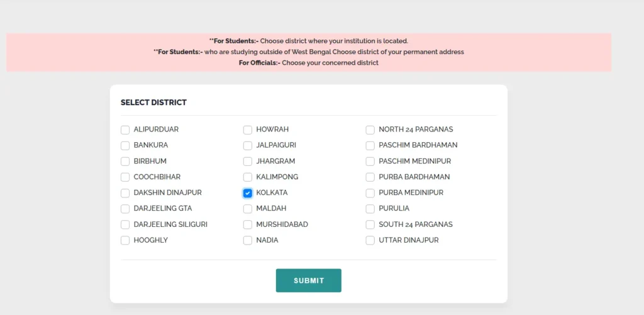Uncheck the selected KOLKATA checkbox

[x=248, y=193]
